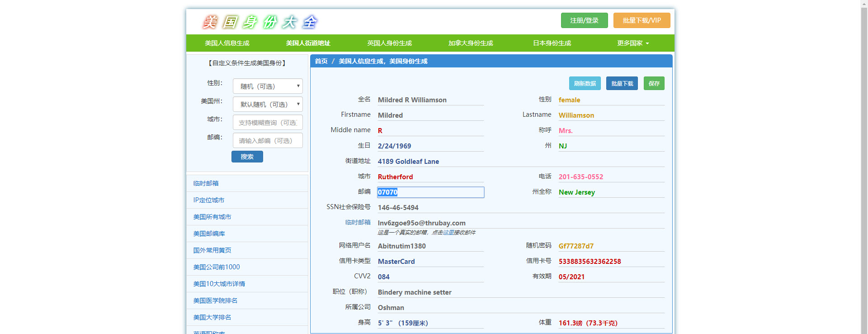Open the 性别 gender dropdown
Screen dimensions: 868x334
[268, 86]
